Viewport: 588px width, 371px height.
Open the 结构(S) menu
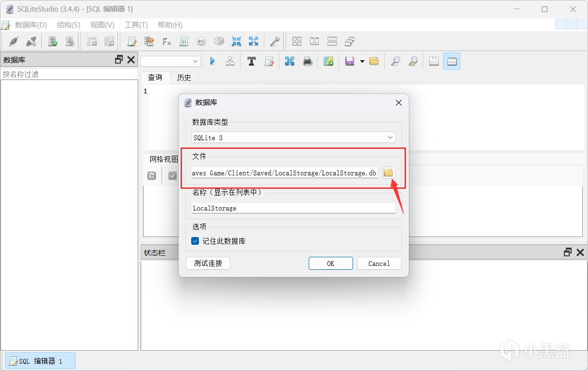pos(68,25)
